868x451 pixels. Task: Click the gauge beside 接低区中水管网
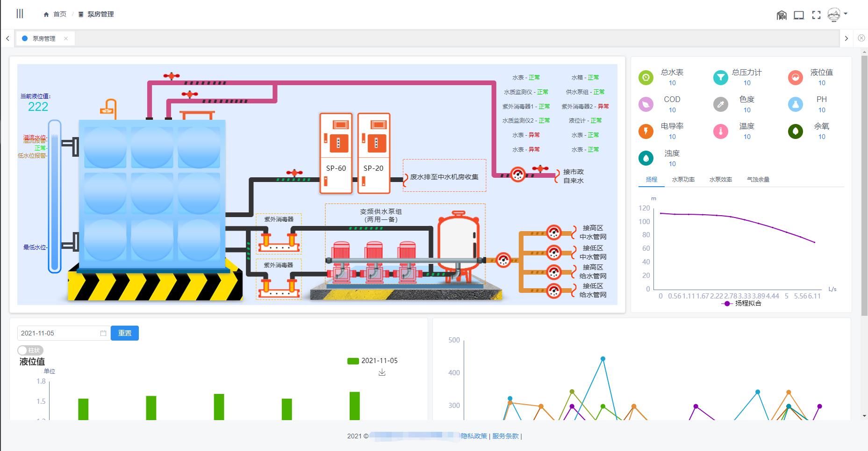click(554, 253)
